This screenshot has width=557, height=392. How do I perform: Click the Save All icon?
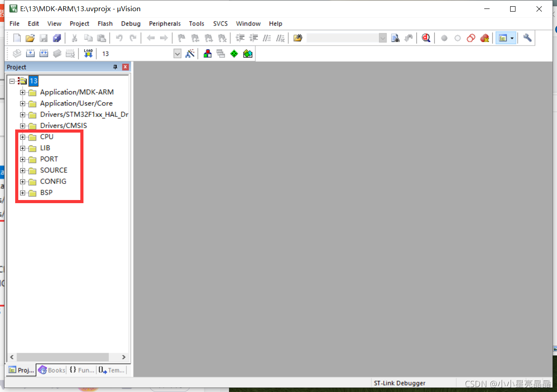click(57, 38)
